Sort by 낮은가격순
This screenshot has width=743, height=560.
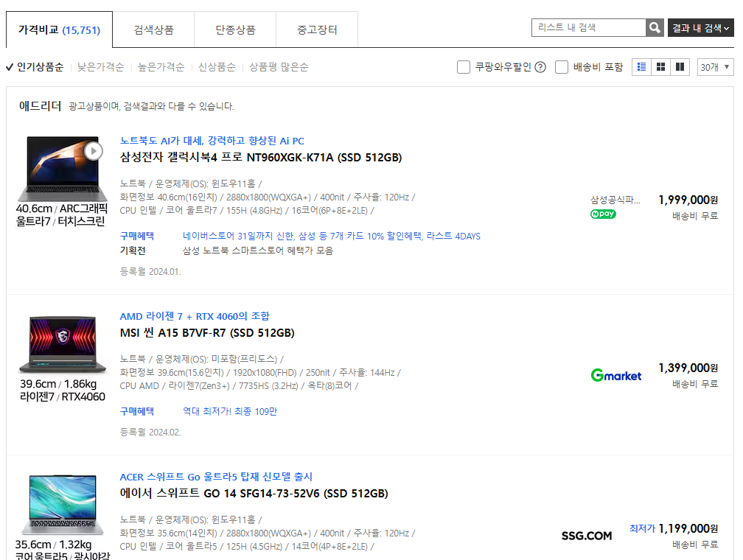tap(100, 67)
